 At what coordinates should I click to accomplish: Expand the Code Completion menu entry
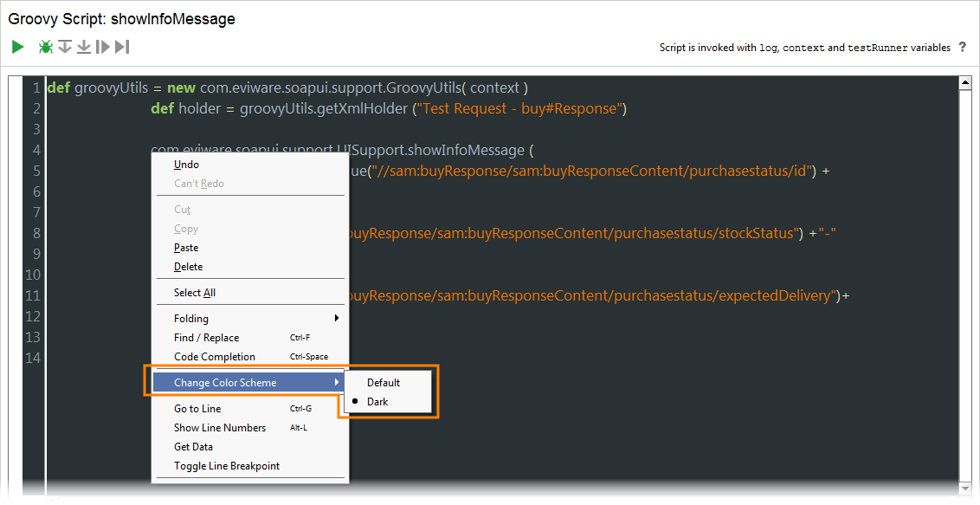click(x=215, y=356)
